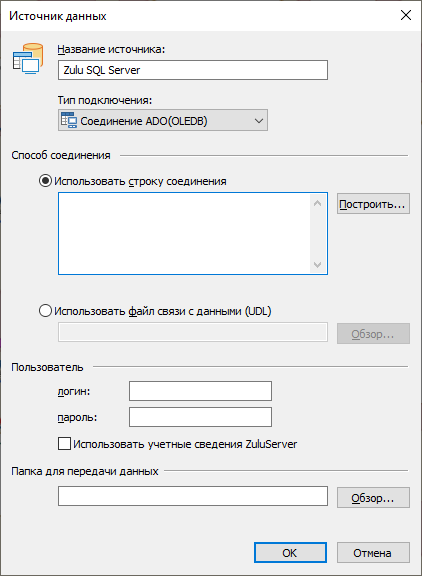
Task: Open the Тип подключения dropdown
Action: point(163,120)
